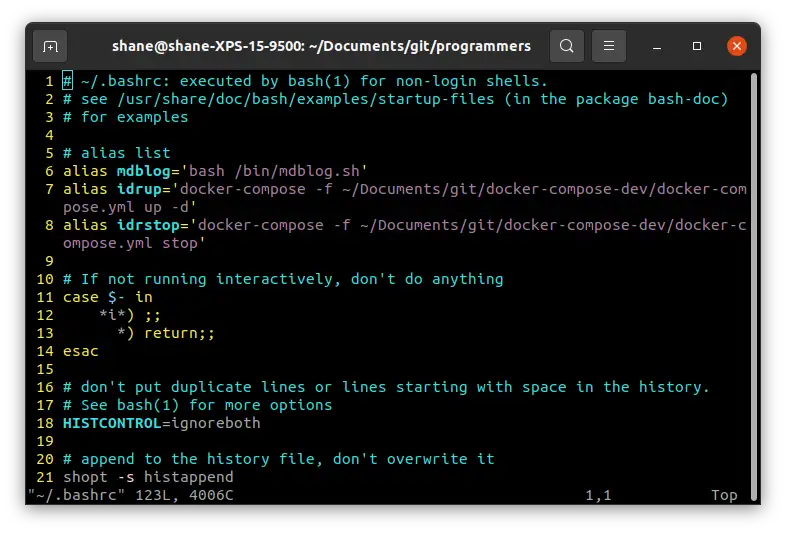Click '*i*) ;;' on line 12
Screen dimensions: 786x533
130,315
